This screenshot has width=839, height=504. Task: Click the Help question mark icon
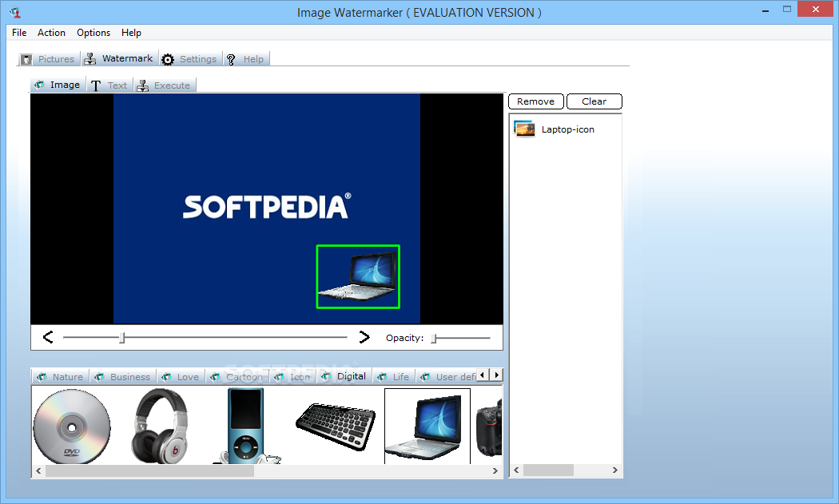pos(231,59)
